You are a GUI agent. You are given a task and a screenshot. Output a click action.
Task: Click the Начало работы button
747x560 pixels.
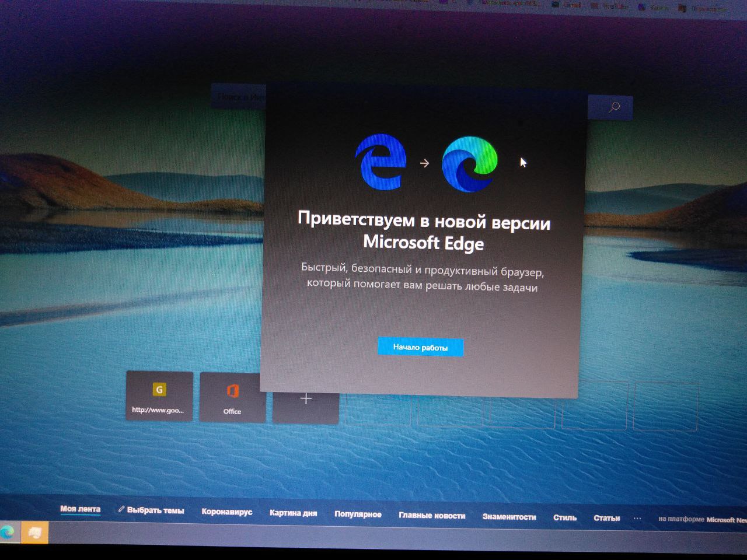[420, 347]
